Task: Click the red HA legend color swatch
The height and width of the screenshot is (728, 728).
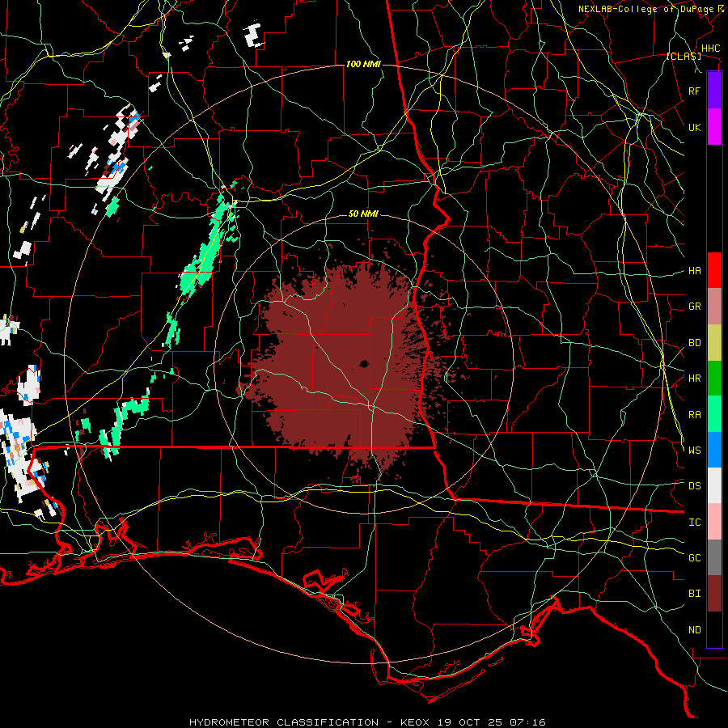Action: point(714,270)
